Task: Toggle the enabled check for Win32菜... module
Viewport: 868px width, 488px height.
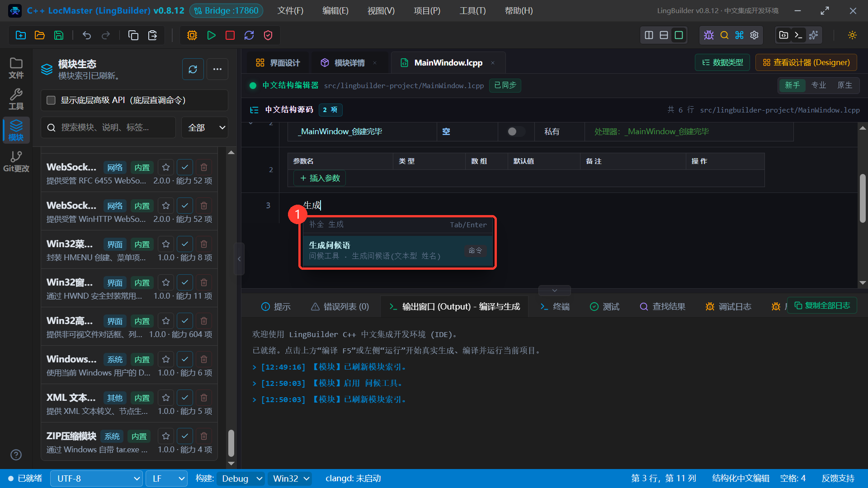Action: coord(185,244)
